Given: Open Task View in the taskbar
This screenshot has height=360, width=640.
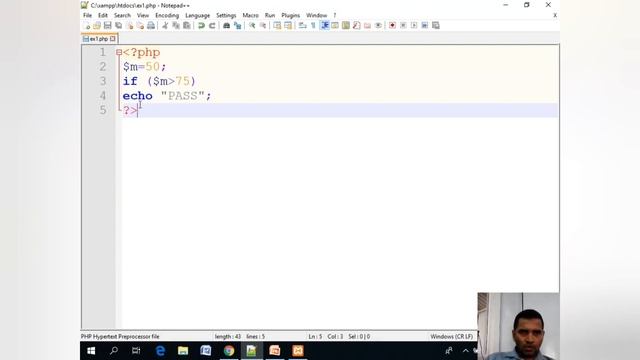Looking at the screenshot, I should click(136, 351).
